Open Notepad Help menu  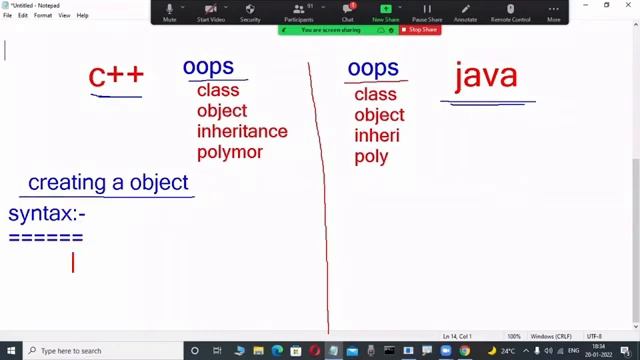(x=82, y=16)
